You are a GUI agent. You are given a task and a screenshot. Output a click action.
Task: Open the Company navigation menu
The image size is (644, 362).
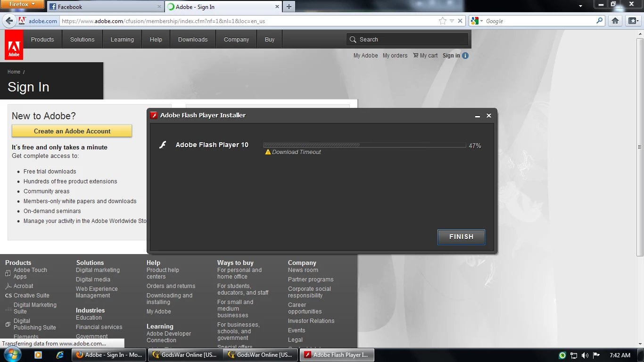(x=236, y=40)
